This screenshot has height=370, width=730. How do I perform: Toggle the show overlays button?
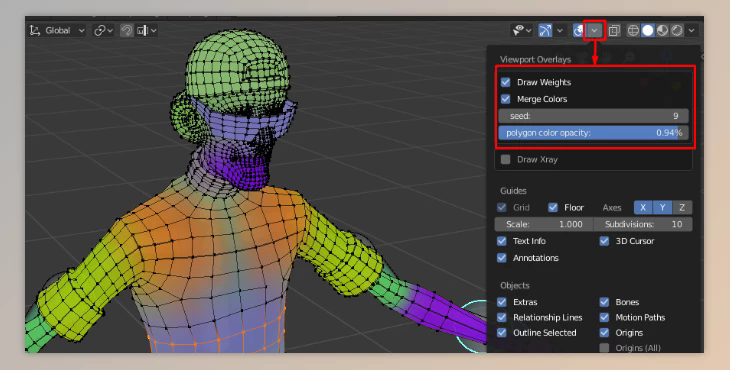(x=578, y=31)
